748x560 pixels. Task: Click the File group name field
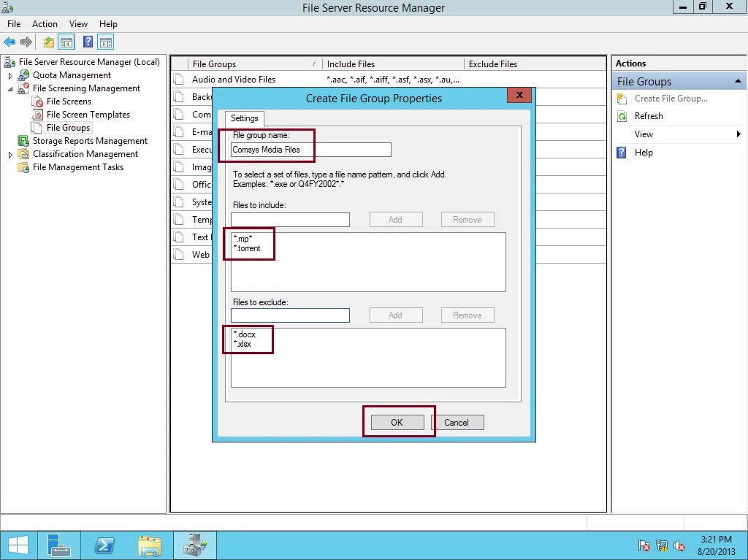311,150
